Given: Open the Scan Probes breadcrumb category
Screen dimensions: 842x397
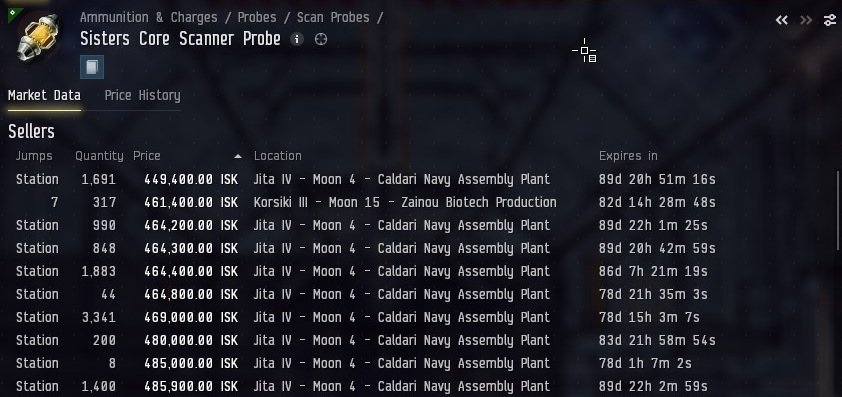Looking at the screenshot, I should tap(333, 17).
